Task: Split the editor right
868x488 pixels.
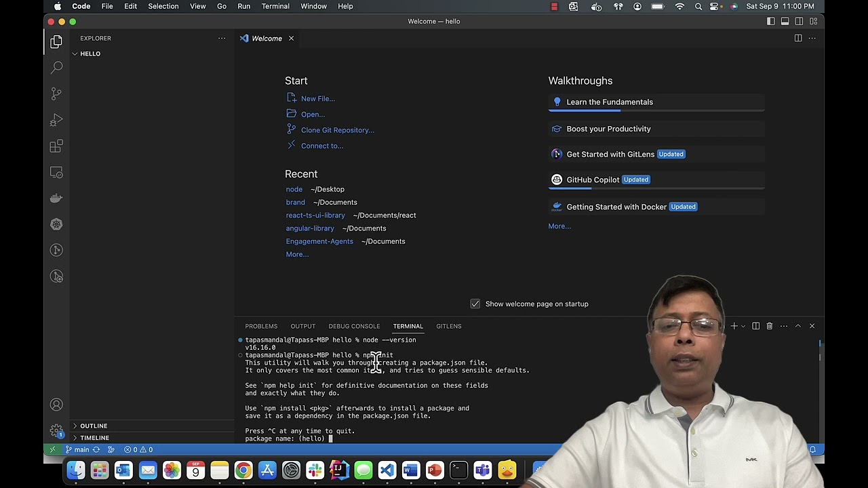Action: coord(798,38)
